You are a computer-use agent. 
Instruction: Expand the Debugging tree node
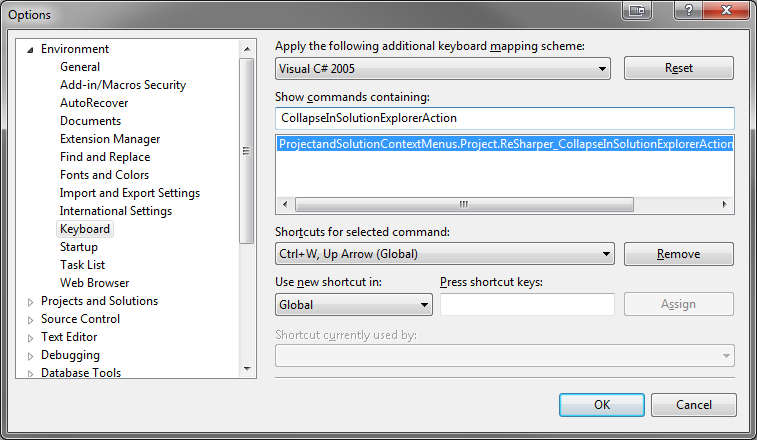(30, 355)
